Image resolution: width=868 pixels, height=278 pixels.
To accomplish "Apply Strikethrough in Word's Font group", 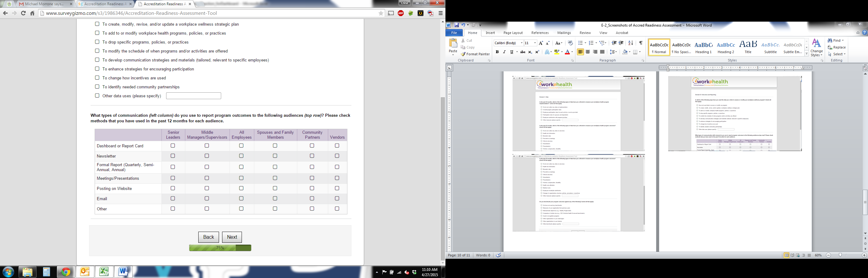I will coord(522,52).
